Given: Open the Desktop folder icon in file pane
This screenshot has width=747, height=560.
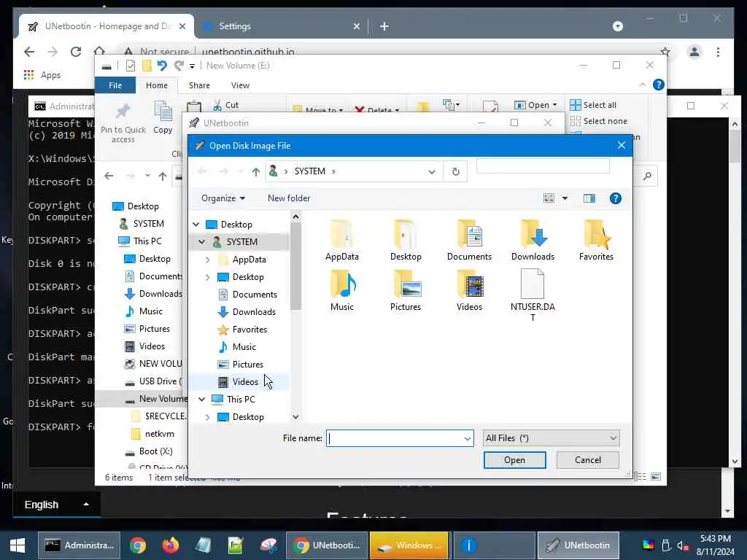Looking at the screenshot, I should [x=406, y=240].
